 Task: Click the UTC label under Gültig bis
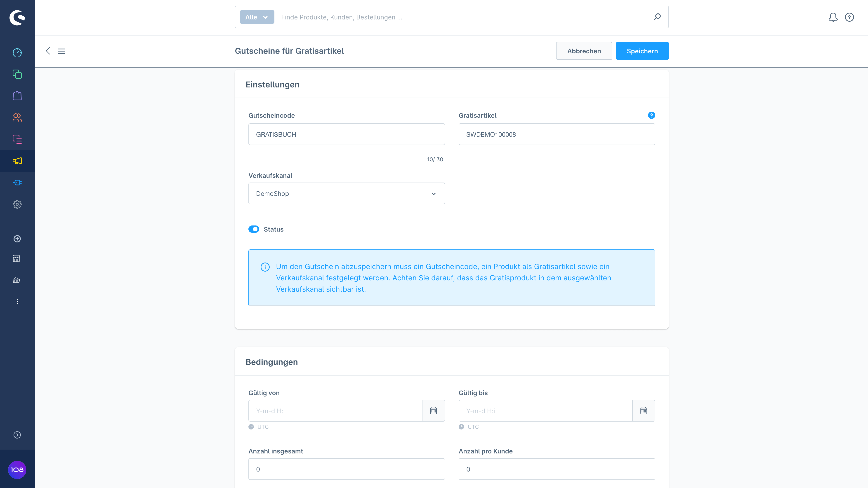click(x=473, y=427)
